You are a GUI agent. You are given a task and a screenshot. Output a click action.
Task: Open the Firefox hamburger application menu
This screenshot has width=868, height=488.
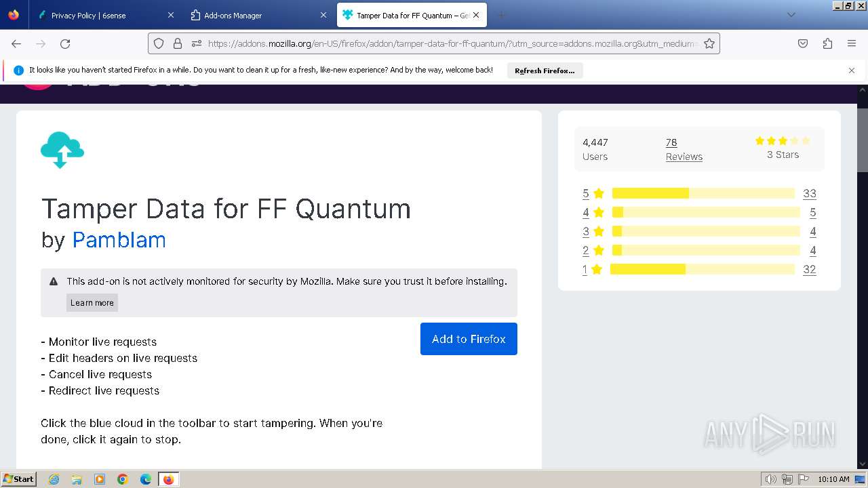(852, 43)
